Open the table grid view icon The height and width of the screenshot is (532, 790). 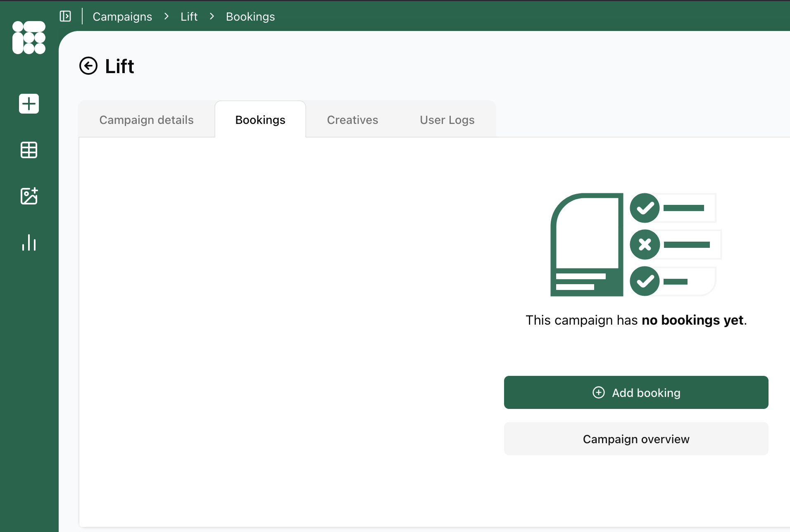click(29, 150)
